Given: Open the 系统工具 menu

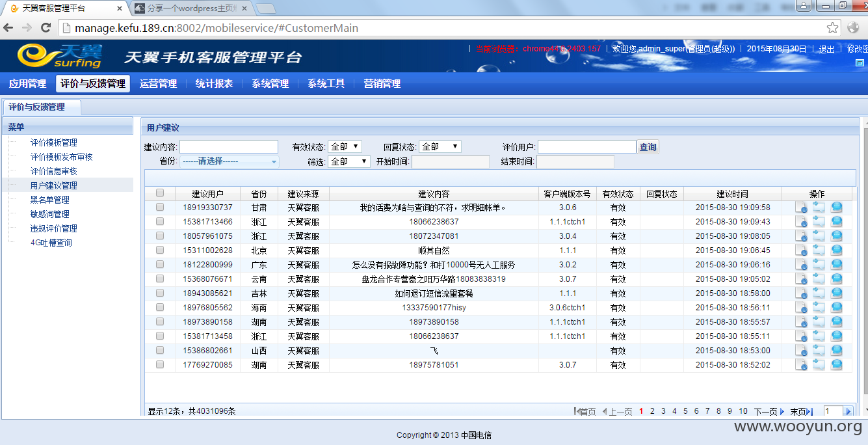Looking at the screenshot, I should 326,83.
